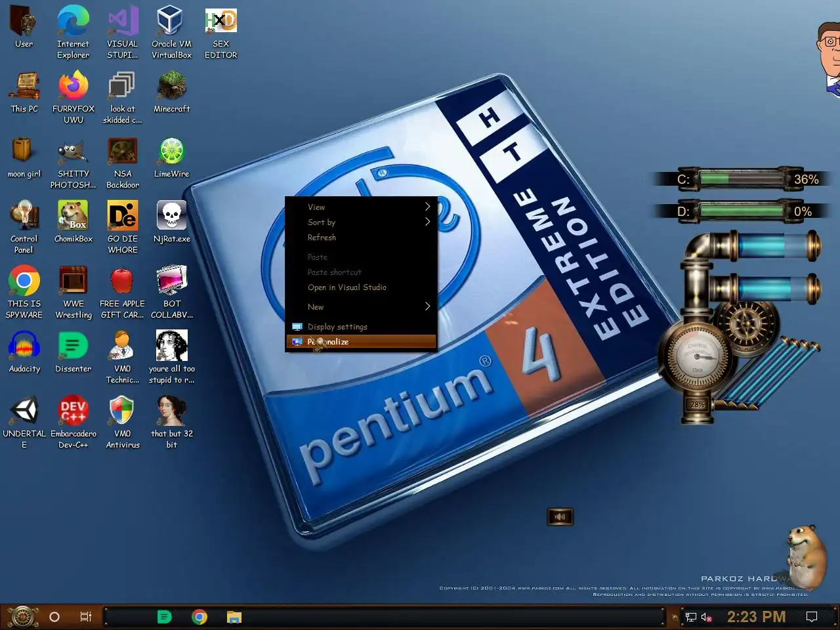Select the HxD hex editor desktop icon
Viewport: 840px width, 630px height.
220,33
